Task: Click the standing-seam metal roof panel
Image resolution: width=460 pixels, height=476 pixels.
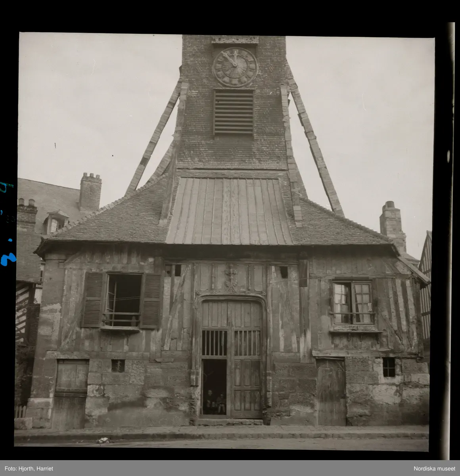Action: point(229,211)
